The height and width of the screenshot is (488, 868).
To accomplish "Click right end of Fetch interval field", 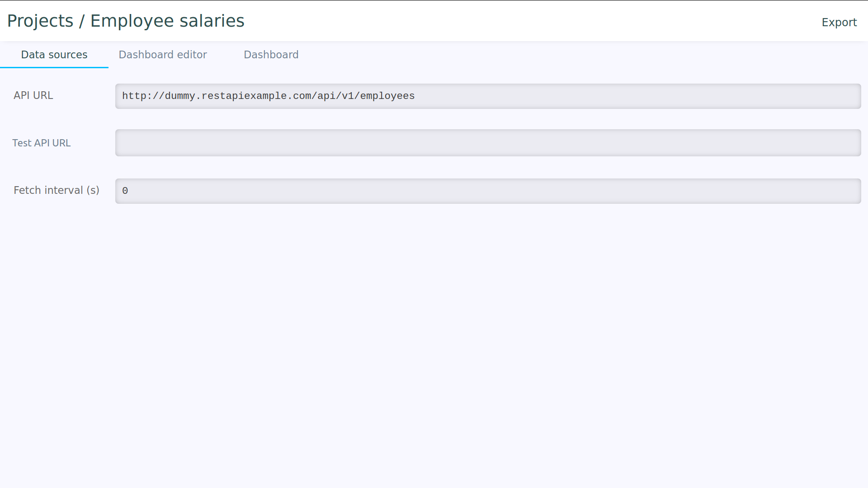I will [x=850, y=191].
